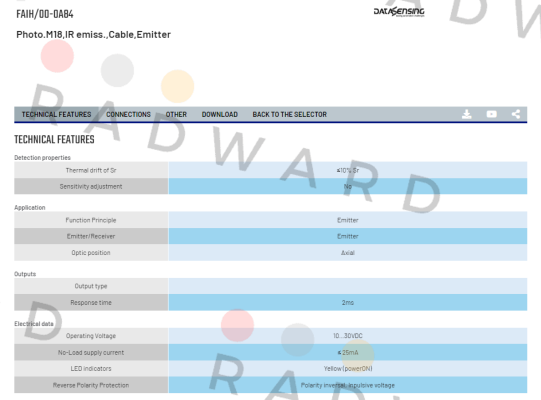Click the Datasensing logo
The height and width of the screenshot is (400, 541).
[x=399, y=11]
